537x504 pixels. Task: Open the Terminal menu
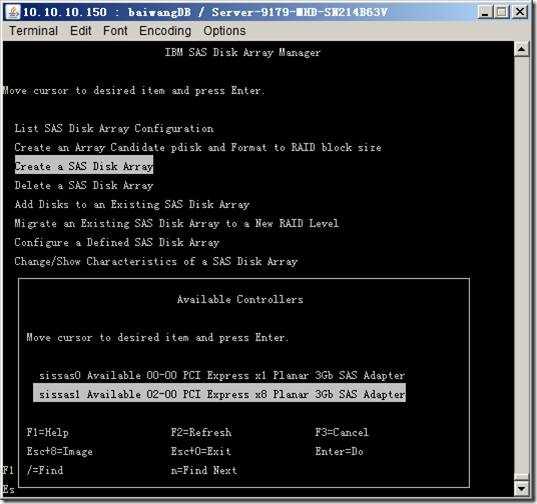click(33, 31)
